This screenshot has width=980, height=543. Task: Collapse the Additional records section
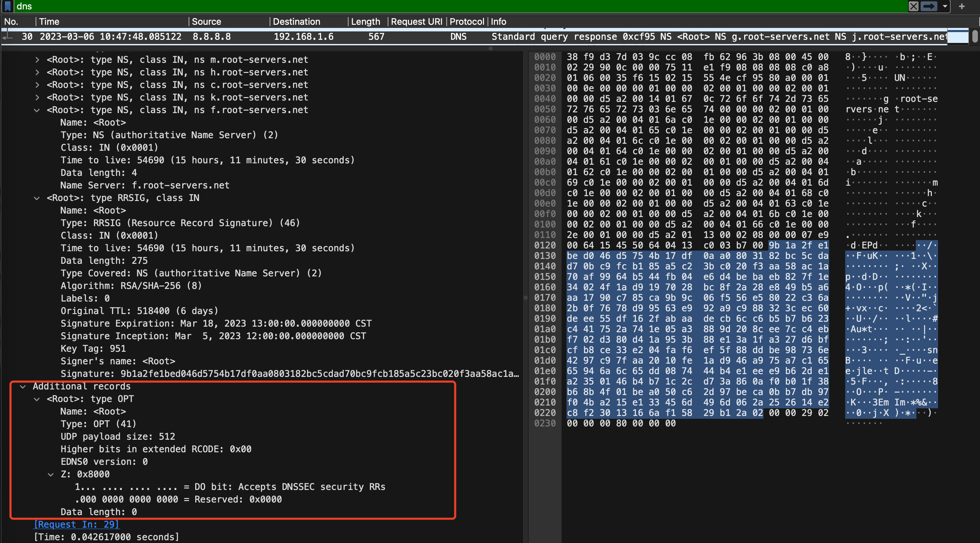[x=23, y=387]
